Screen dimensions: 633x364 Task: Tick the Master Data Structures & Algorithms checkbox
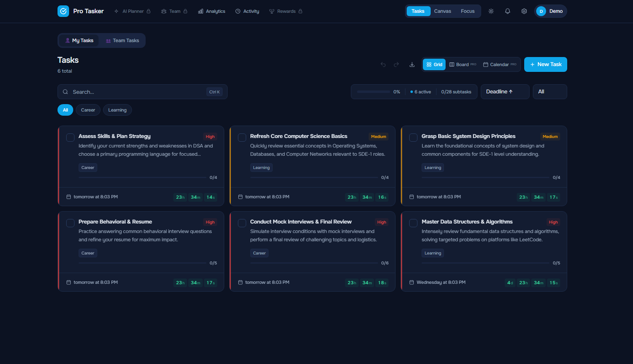pos(413,223)
